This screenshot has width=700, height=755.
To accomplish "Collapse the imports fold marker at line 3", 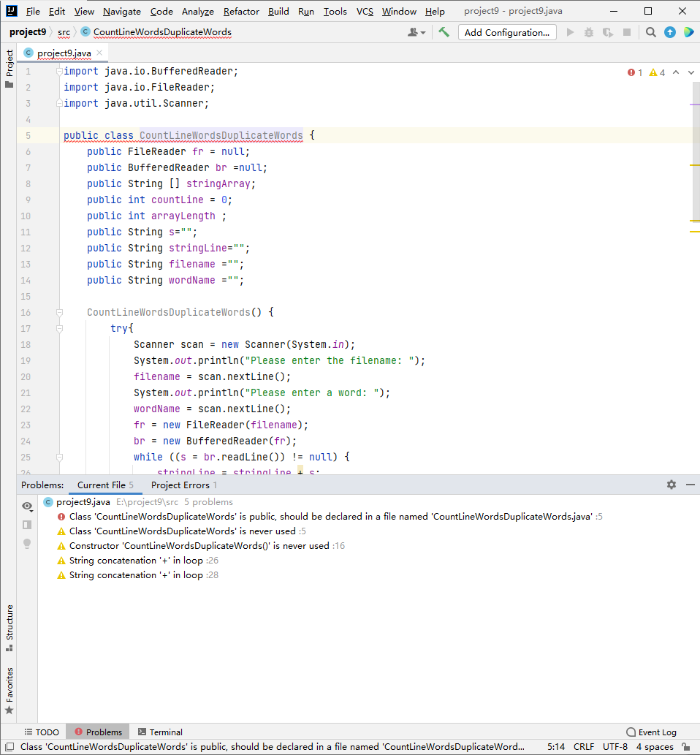I will point(59,103).
